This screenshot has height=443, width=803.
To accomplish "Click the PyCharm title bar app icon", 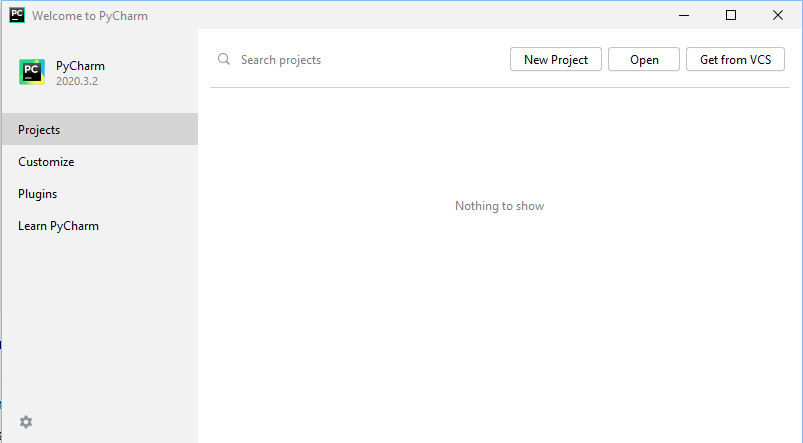I will pyautogui.click(x=17, y=15).
